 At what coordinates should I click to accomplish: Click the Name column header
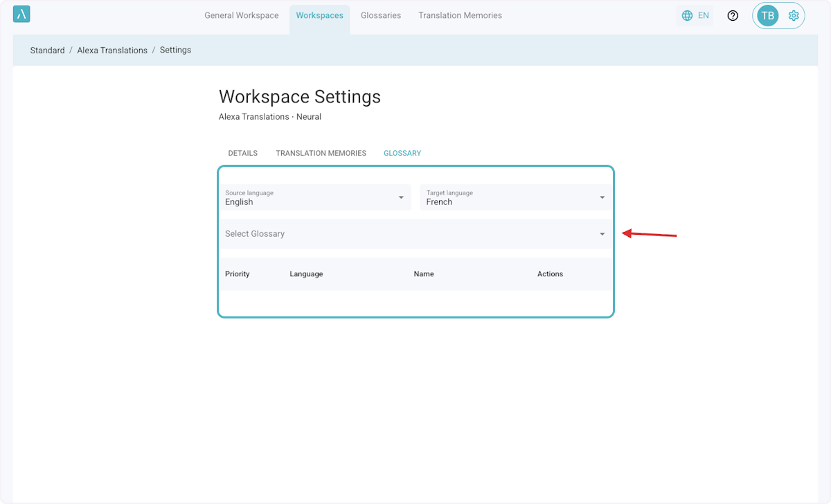424,274
